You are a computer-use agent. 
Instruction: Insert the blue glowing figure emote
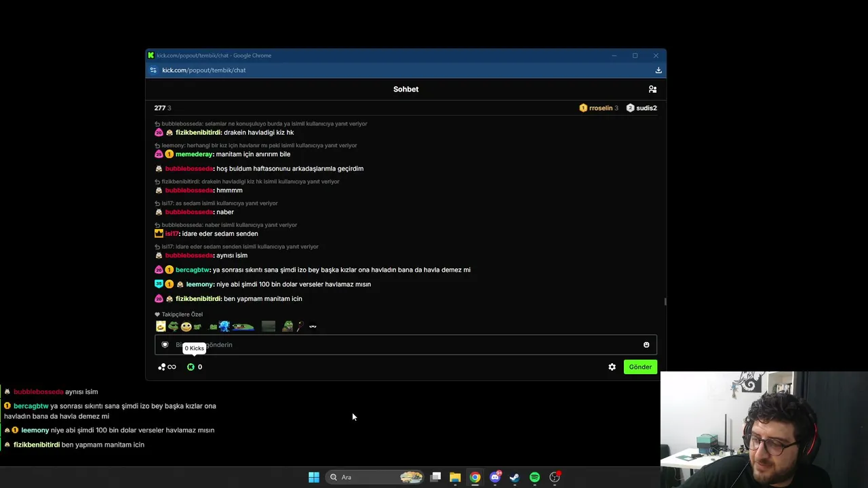tap(224, 327)
